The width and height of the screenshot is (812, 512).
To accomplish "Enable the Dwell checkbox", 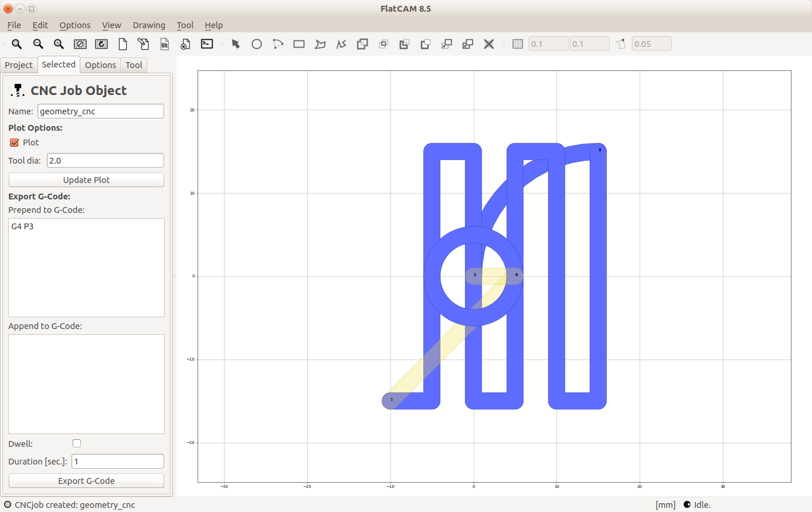I will 77,443.
